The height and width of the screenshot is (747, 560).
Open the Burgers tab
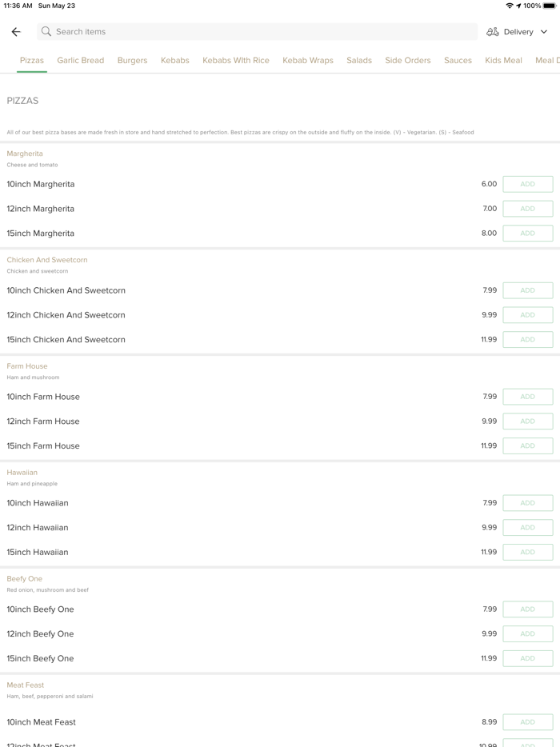pyautogui.click(x=132, y=61)
